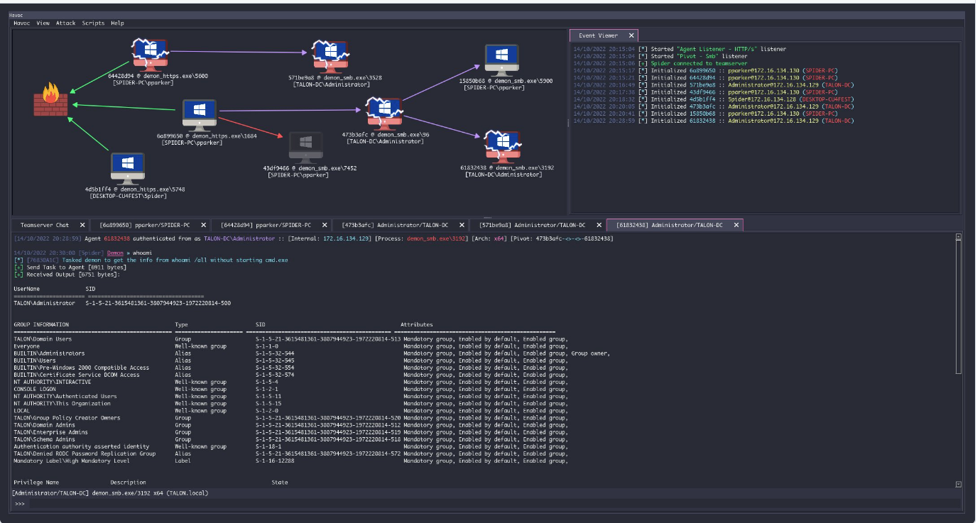Open the Havoc menu
The width and height of the screenshot is (980, 523).
[x=21, y=23]
